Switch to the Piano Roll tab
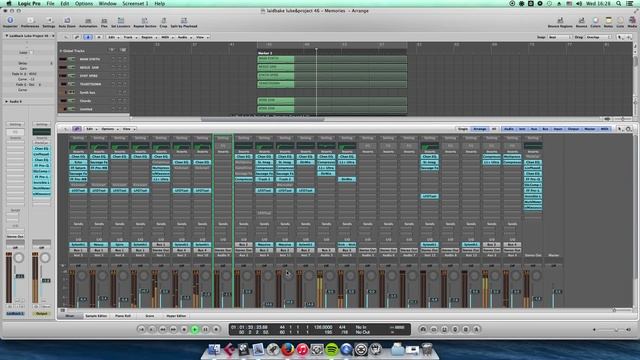 pos(123,316)
